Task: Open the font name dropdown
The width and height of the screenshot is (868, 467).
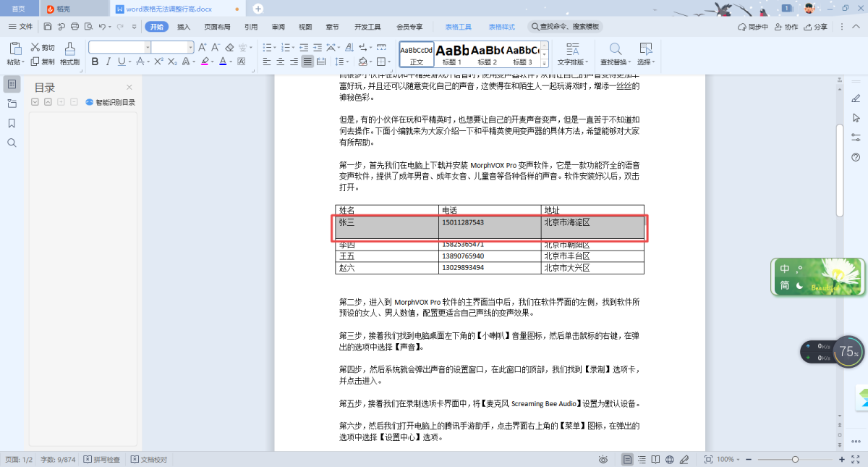Action: (148, 47)
